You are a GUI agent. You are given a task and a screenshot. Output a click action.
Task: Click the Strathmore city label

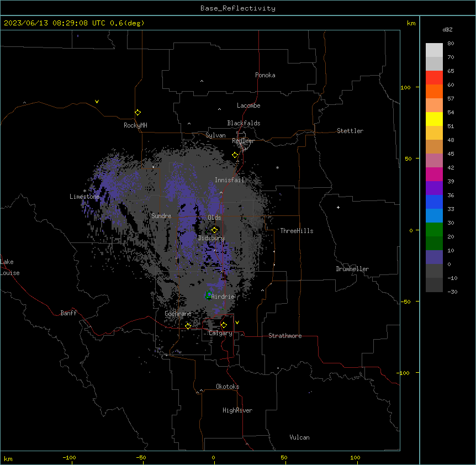click(x=285, y=336)
